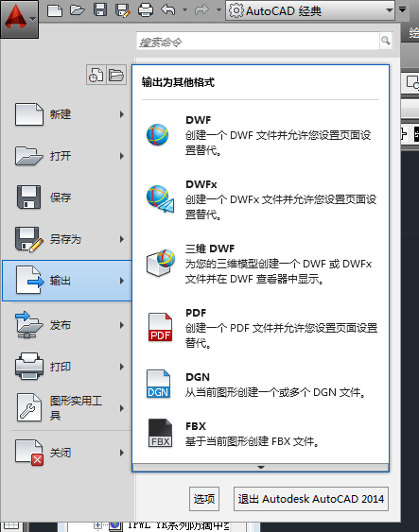Export to FBX file option
Screen dimensions: 419x532
(260, 434)
